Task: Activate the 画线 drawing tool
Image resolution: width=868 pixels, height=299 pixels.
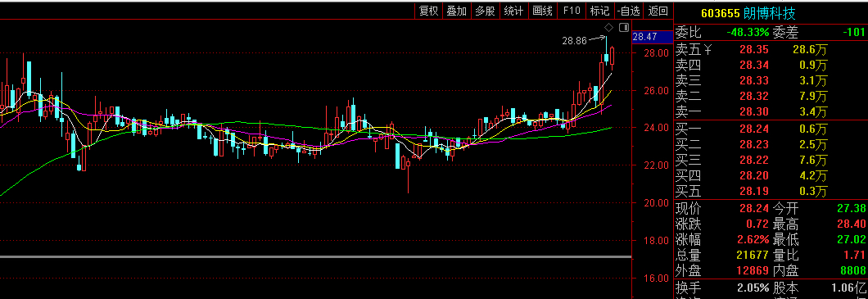Action: tap(542, 11)
